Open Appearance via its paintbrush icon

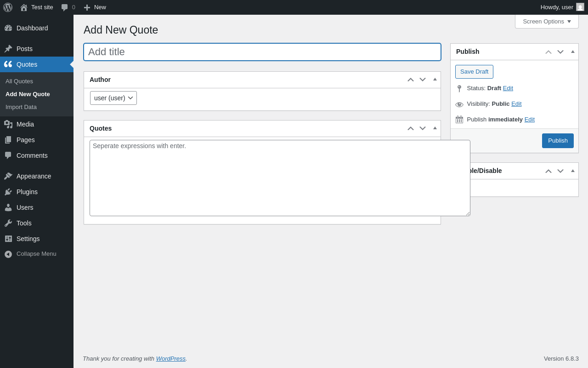[8, 176]
